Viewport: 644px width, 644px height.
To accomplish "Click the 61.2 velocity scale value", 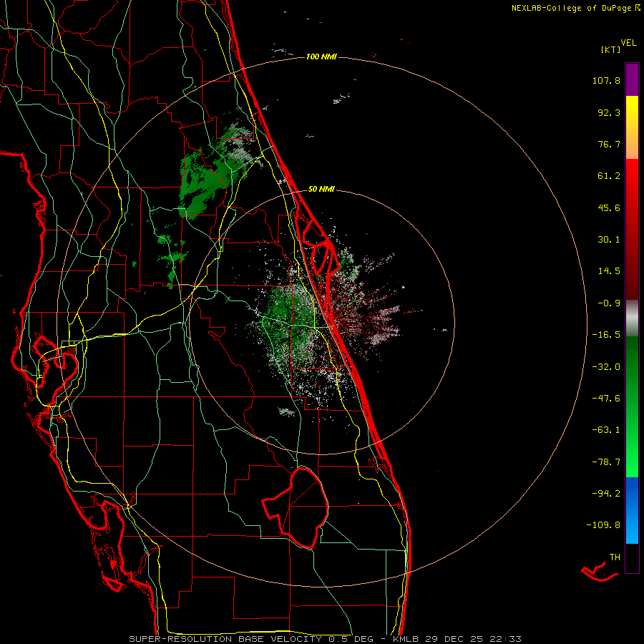I will coord(609,176).
